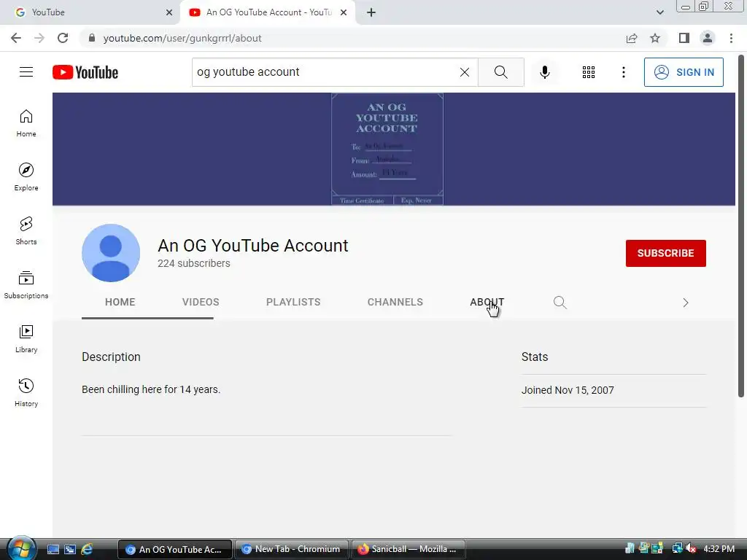Launch Internet Explorer from quick launch

(87, 549)
